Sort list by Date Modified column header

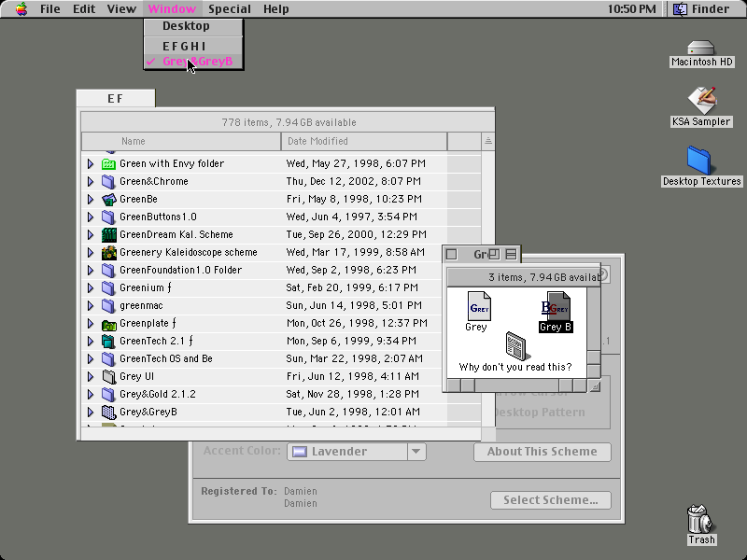[364, 142]
